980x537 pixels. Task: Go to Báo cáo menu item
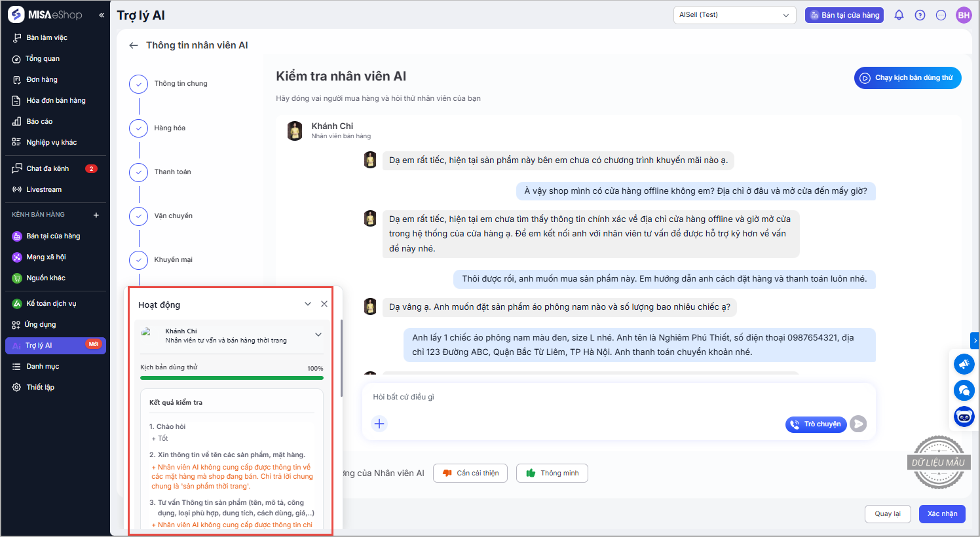pyautogui.click(x=39, y=121)
